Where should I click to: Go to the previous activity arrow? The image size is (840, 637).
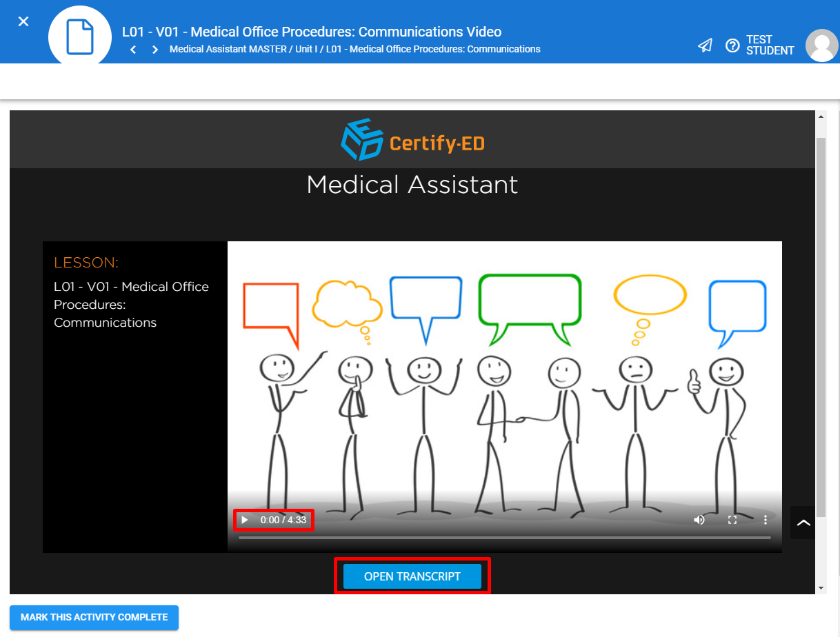[x=133, y=50]
